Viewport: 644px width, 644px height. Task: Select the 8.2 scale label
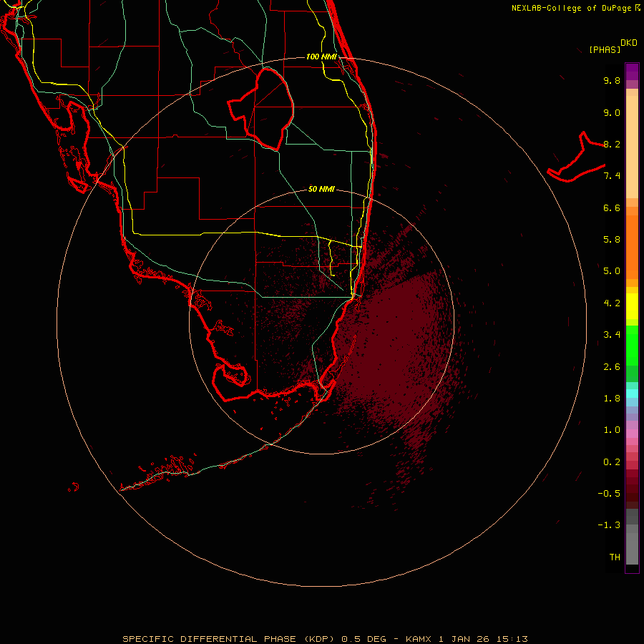coord(612,144)
